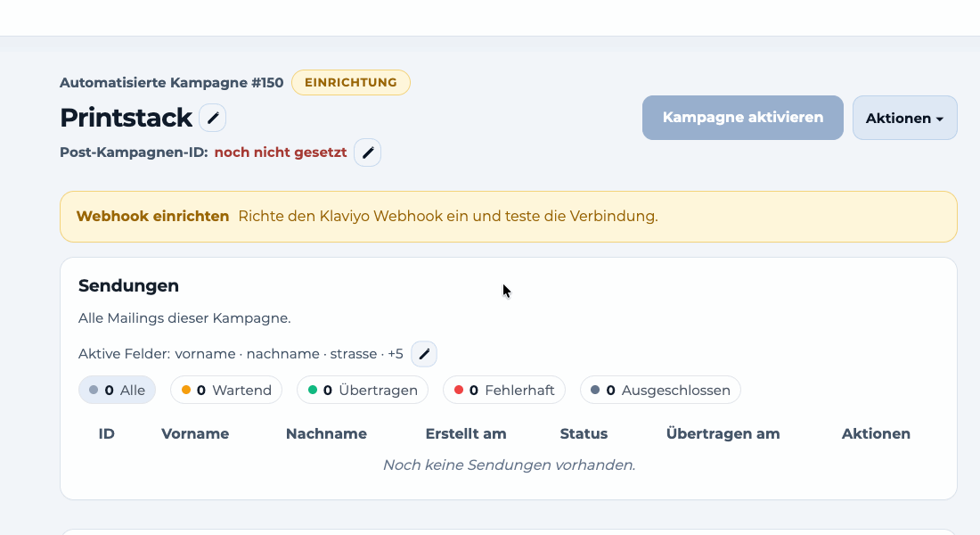The height and width of the screenshot is (535, 980).
Task: Click 'Noch keine Sendungen vorhanden.' message
Action: point(509,465)
